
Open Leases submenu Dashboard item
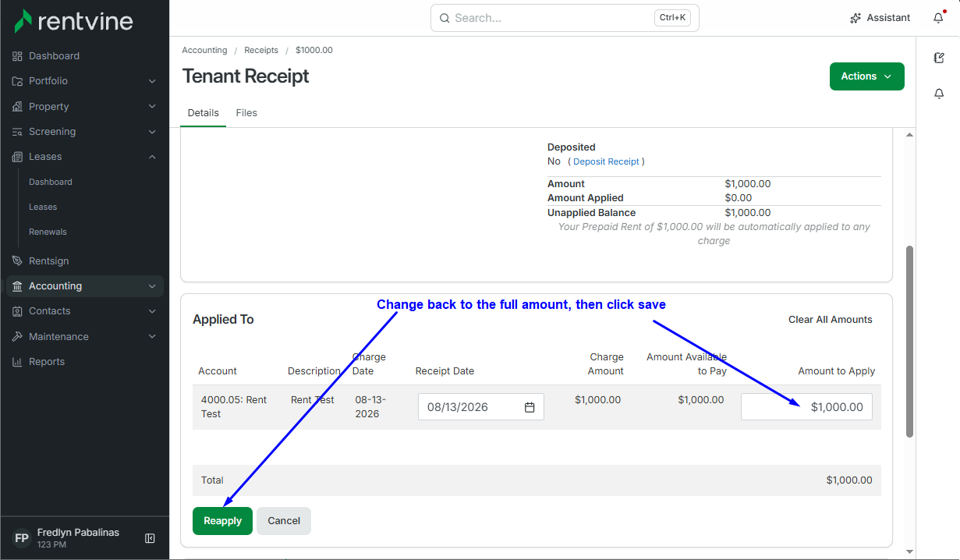51,182
